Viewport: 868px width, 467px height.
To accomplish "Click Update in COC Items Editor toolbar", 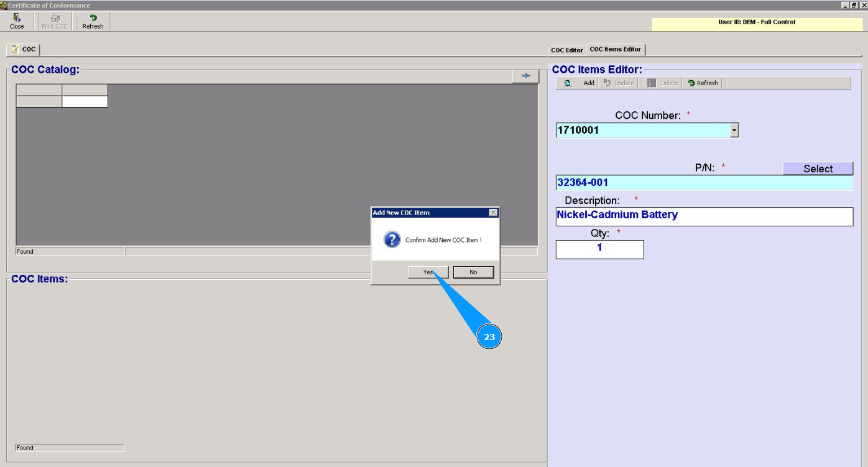I will pyautogui.click(x=619, y=83).
